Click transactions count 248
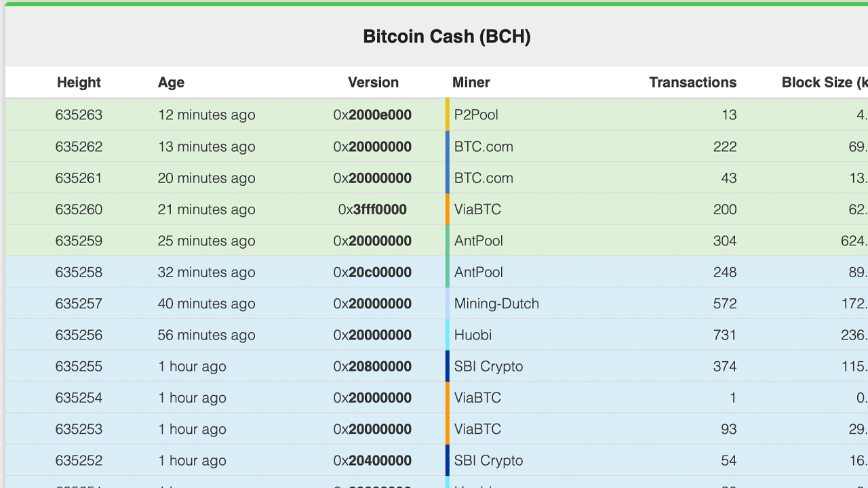The width and height of the screenshot is (868, 488). click(725, 272)
